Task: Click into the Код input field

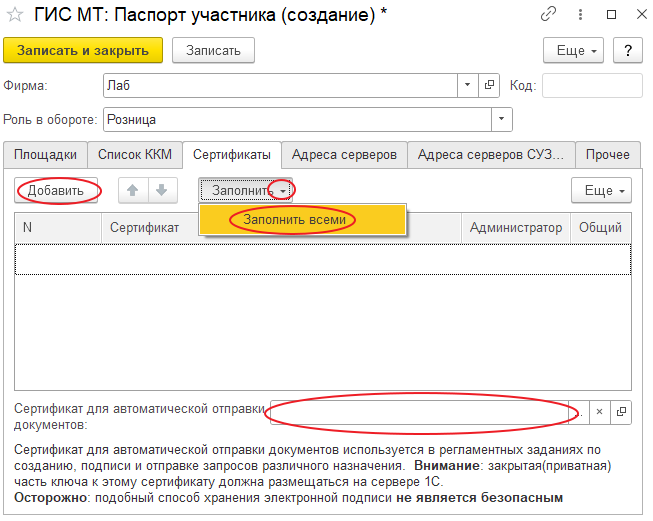Action: tap(591, 86)
